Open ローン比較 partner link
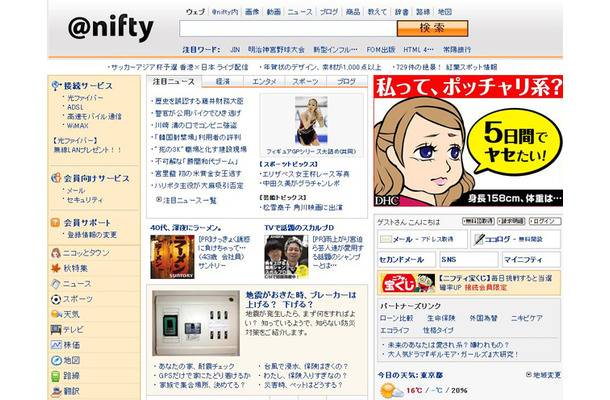 click(x=396, y=318)
